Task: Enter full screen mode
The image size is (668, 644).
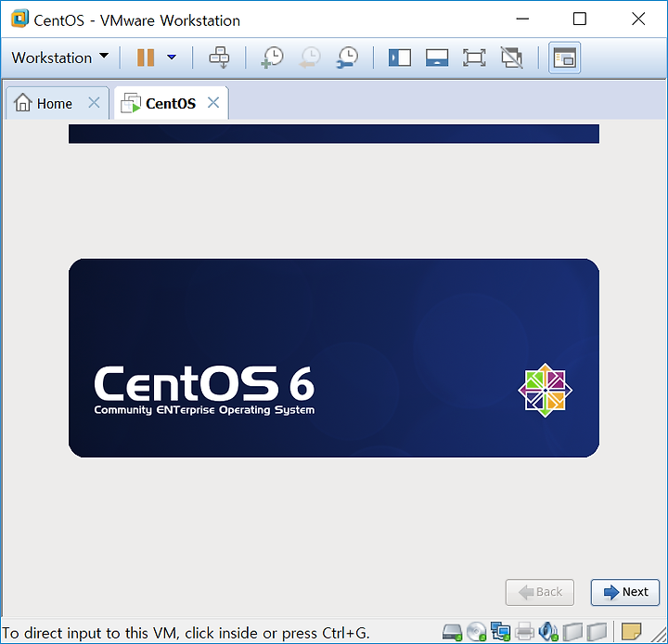Action: pyautogui.click(x=474, y=58)
